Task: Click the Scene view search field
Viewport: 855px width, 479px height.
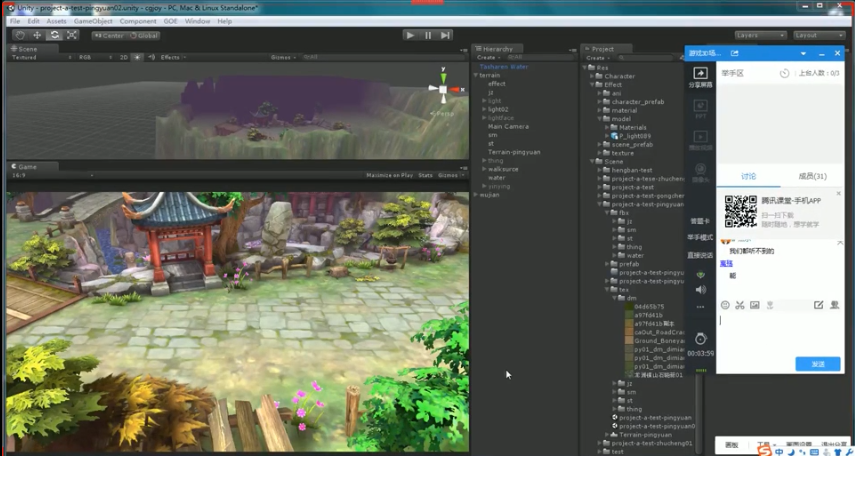Action: 382,57
